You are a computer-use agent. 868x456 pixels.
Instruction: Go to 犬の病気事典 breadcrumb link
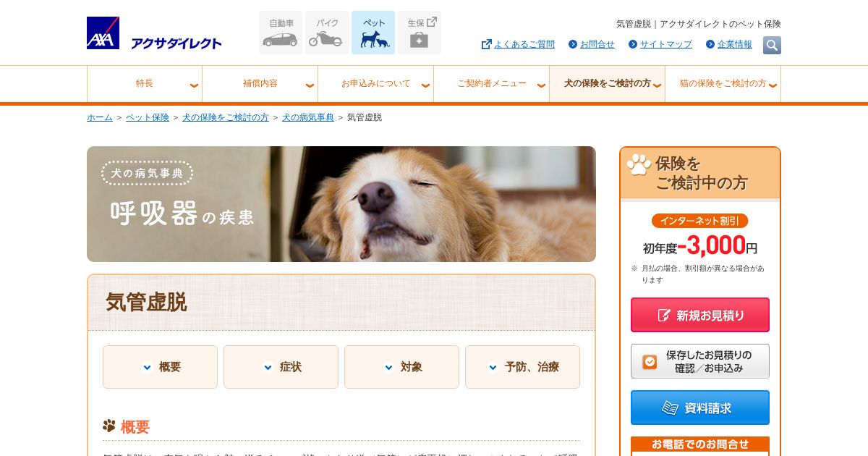click(x=308, y=117)
